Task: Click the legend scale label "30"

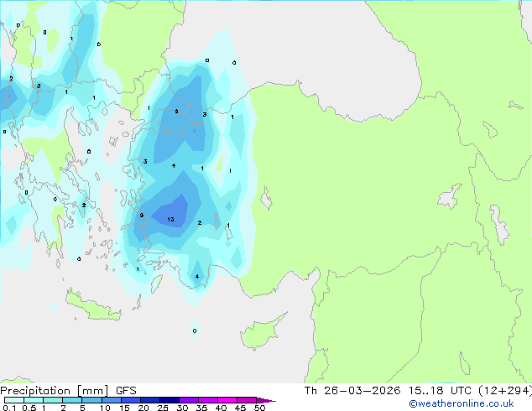Action: point(182,408)
